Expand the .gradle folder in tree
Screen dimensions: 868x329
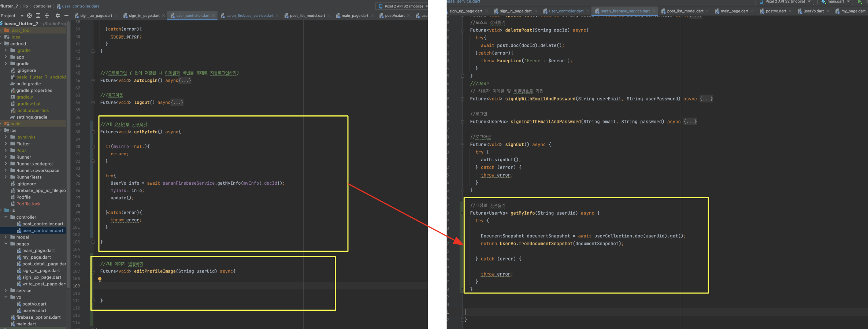pyautogui.click(x=6, y=51)
